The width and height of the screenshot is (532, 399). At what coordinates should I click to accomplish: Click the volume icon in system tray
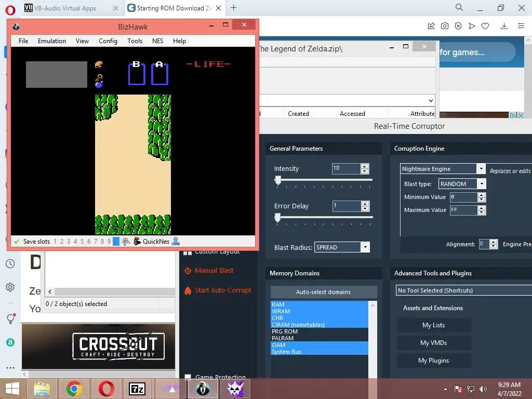click(483, 389)
